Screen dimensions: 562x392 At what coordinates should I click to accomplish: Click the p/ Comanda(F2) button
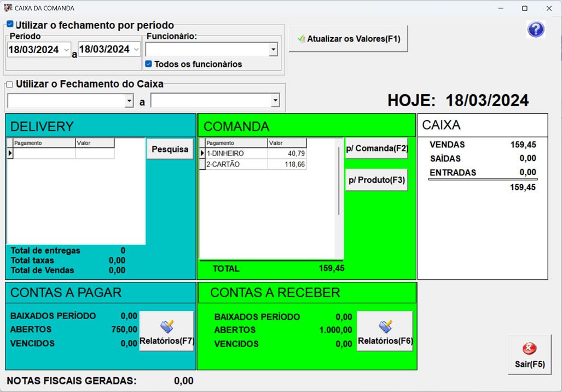click(x=376, y=148)
